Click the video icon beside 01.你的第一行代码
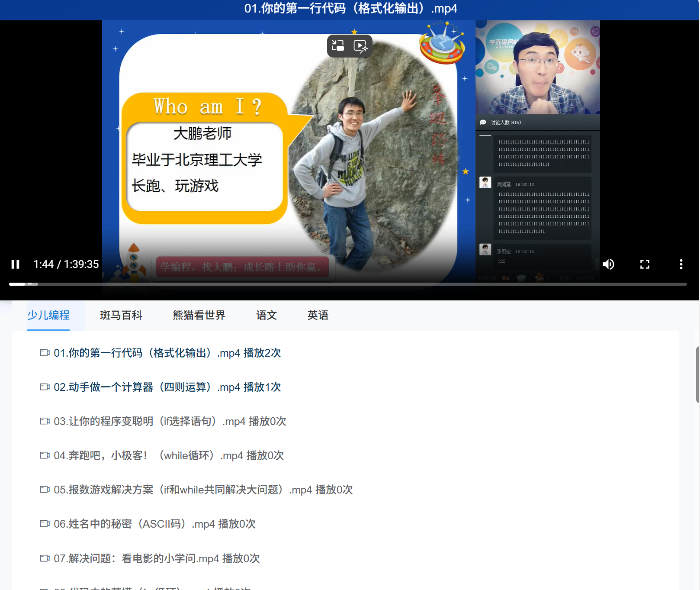The width and height of the screenshot is (700, 590). pos(45,353)
